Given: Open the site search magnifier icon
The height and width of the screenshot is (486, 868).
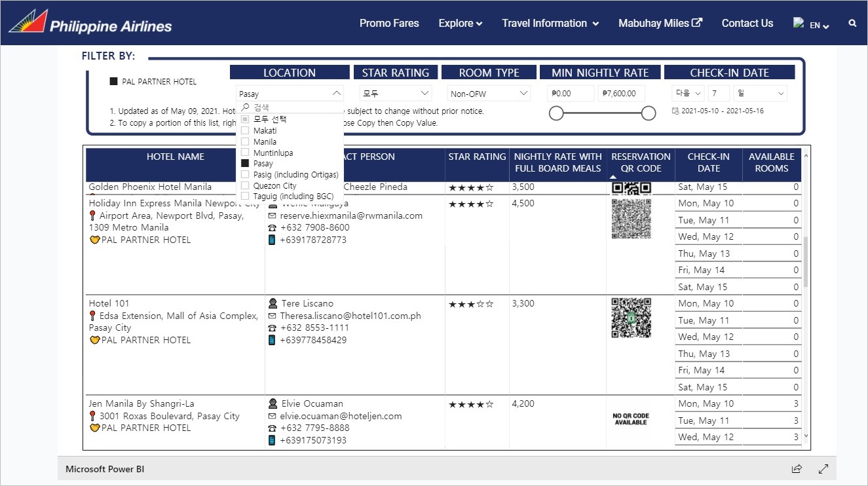Looking at the screenshot, I should click(x=852, y=23).
